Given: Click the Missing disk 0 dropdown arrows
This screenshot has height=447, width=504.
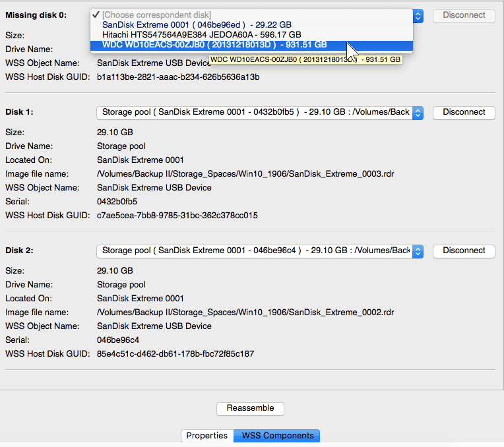Looking at the screenshot, I should [418, 16].
